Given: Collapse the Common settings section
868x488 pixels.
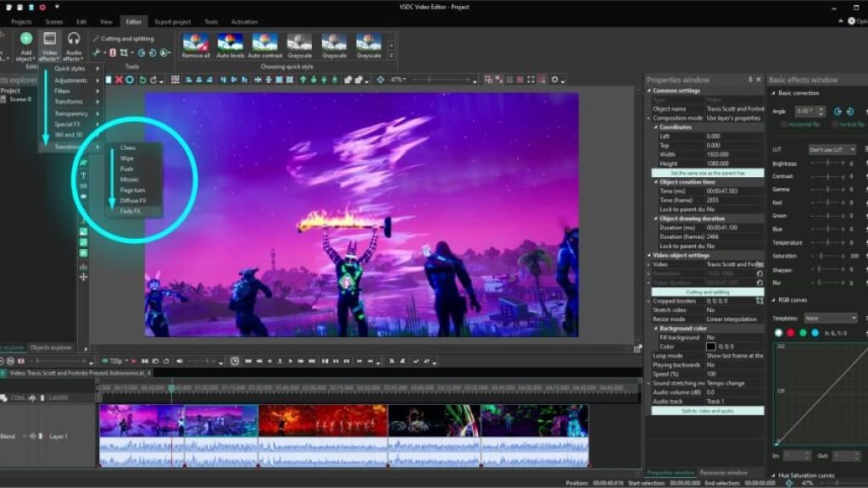Looking at the screenshot, I should point(649,91).
